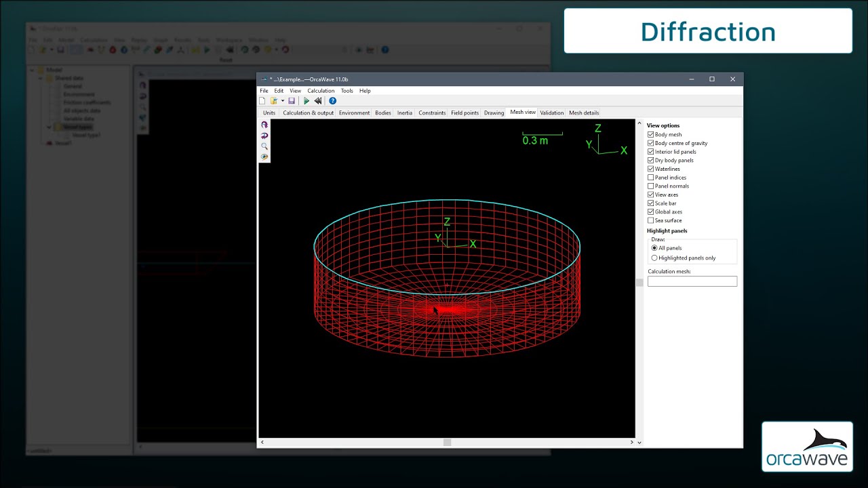The height and width of the screenshot is (488, 868).
Task: Click the Reset double-rewind icon
Action: point(317,101)
